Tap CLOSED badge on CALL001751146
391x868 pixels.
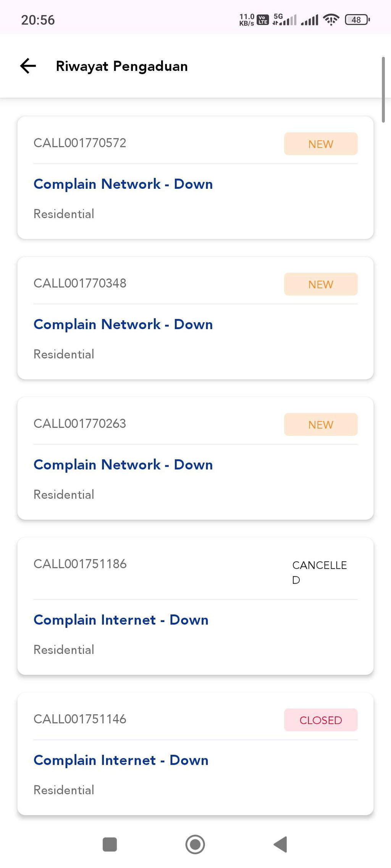(321, 720)
